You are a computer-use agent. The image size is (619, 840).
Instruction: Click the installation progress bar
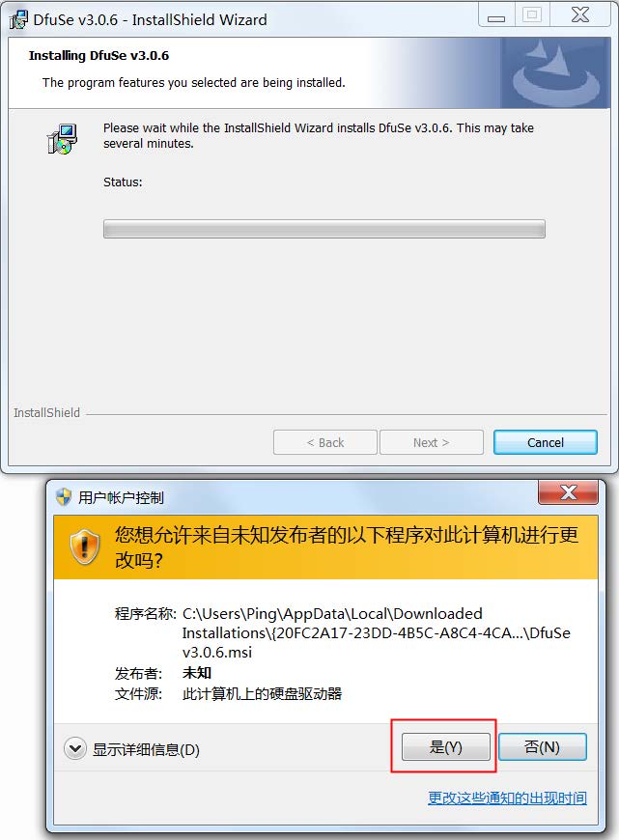pos(324,229)
